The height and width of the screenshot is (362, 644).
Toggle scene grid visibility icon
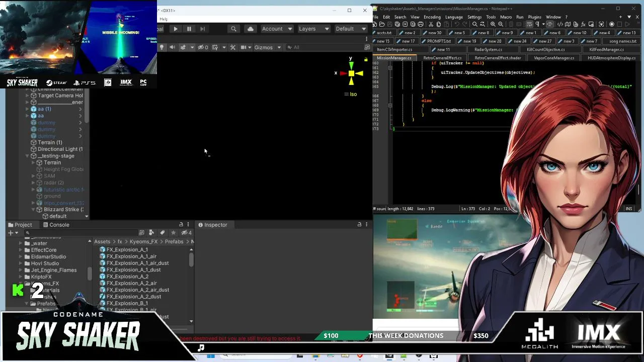tap(215, 47)
